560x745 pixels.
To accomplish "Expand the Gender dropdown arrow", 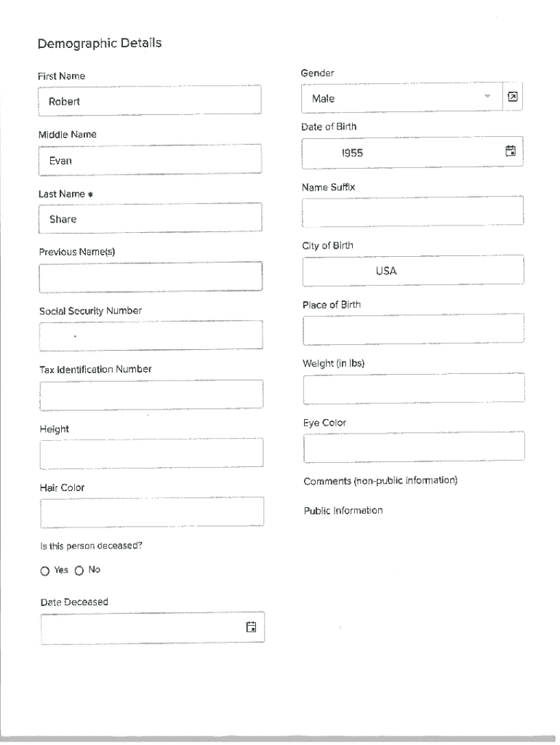I will click(487, 97).
